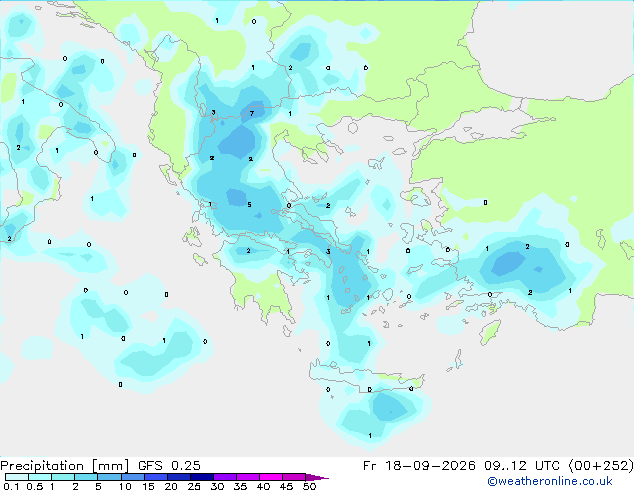This screenshot has width=634, height=490.
Task: Choose the purple swatch between 30 and 35
Action: click(x=225, y=477)
